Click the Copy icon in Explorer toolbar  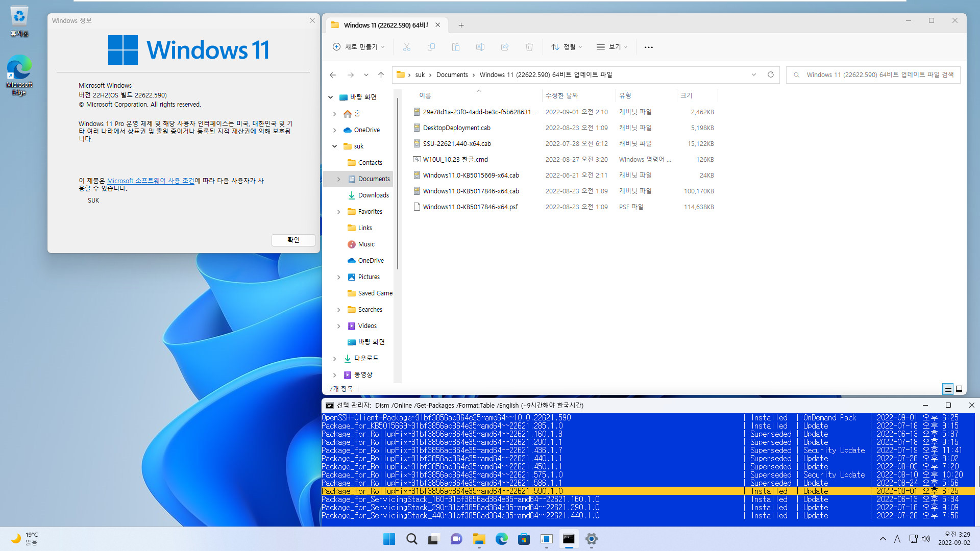click(431, 47)
